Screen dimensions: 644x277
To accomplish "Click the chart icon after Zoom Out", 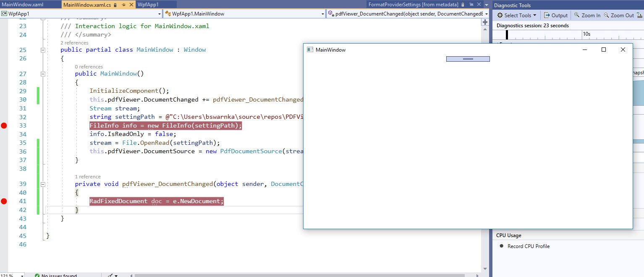I will [640, 15].
